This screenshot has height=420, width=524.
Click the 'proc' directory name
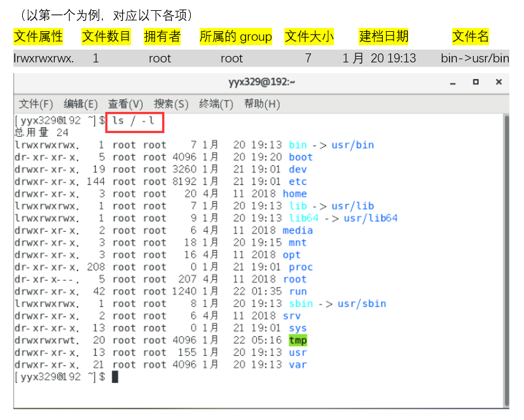point(301,267)
